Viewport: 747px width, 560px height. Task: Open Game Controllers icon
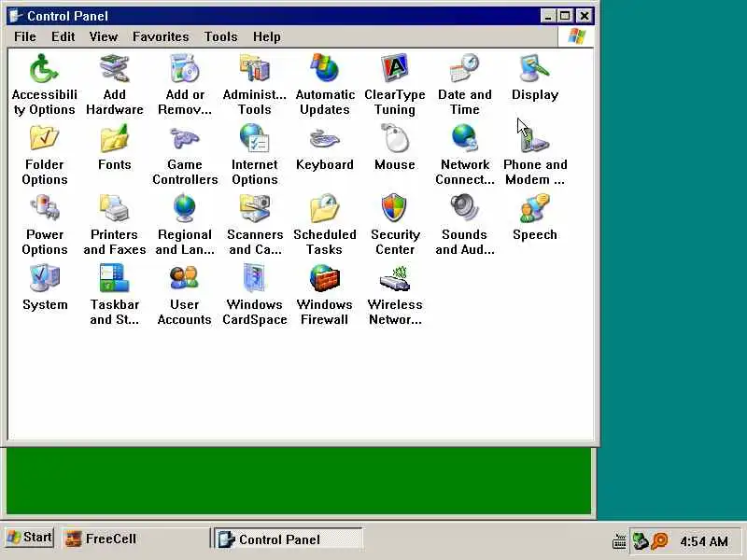pyautogui.click(x=184, y=138)
